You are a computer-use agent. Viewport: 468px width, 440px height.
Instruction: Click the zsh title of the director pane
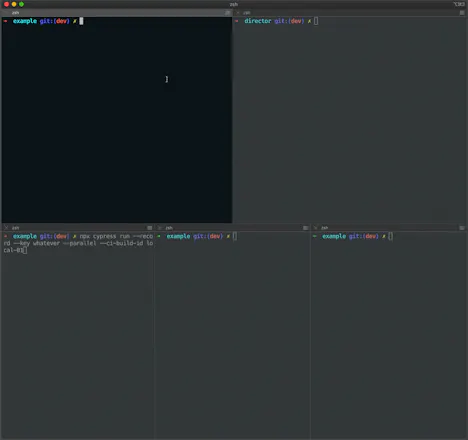click(247, 13)
